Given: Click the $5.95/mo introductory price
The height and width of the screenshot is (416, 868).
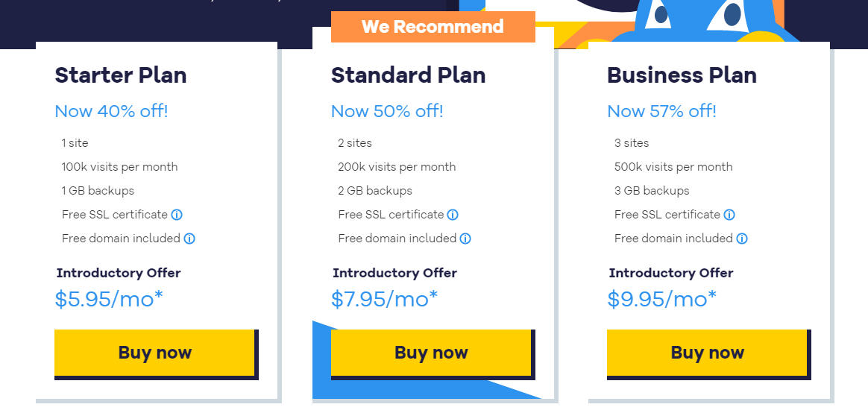Looking at the screenshot, I should tap(109, 299).
